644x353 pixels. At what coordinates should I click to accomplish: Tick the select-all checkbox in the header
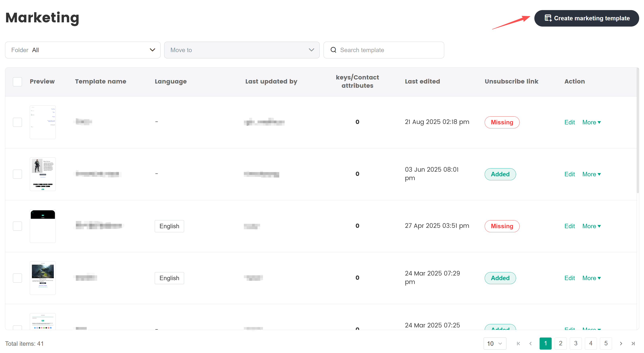[17, 82]
